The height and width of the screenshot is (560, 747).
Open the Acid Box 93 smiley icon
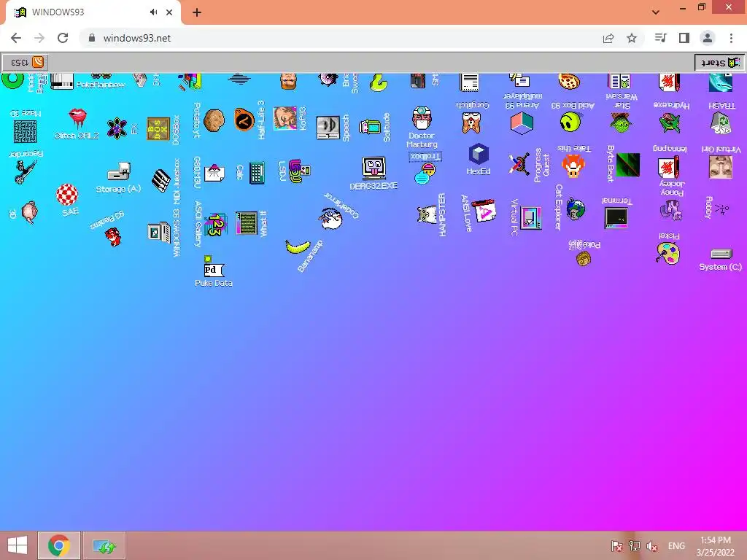click(570, 122)
